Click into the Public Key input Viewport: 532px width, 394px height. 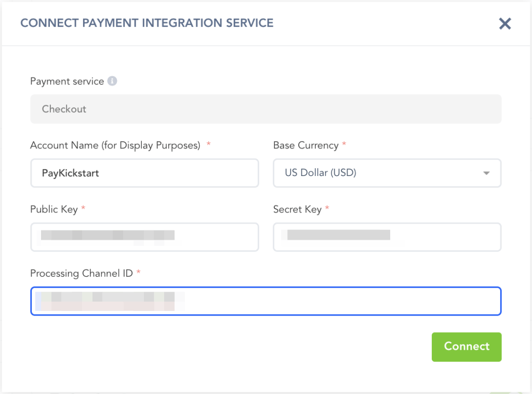tap(144, 237)
